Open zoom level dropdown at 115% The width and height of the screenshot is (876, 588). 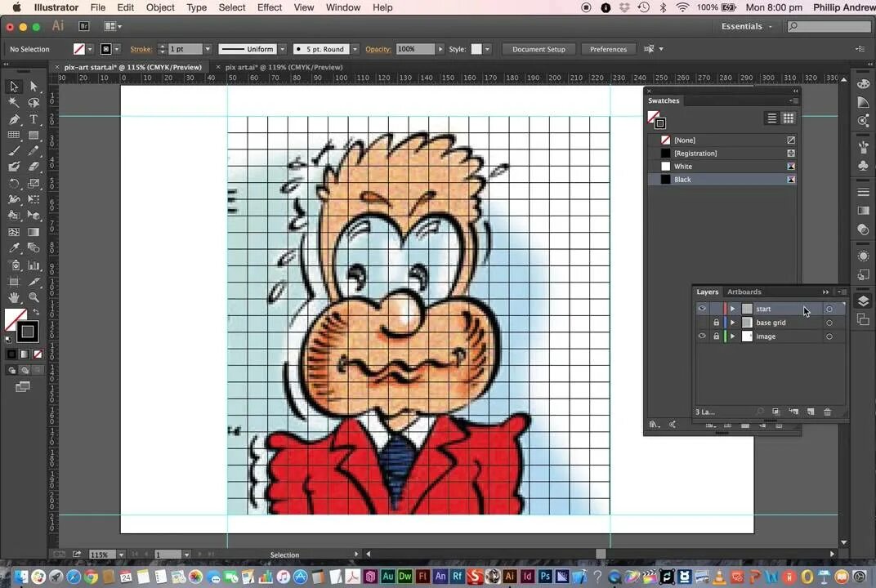(121, 555)
